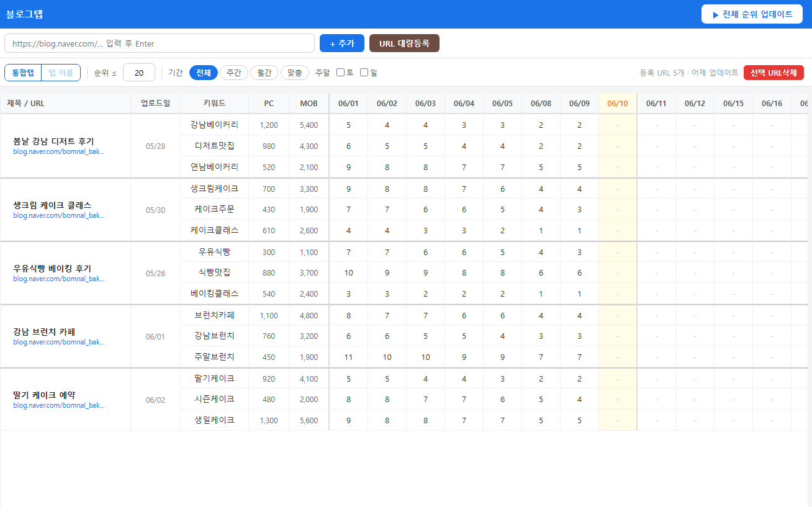
Task: Click the 생크림케이크 keyword cell
Action: tap(215, 189)
